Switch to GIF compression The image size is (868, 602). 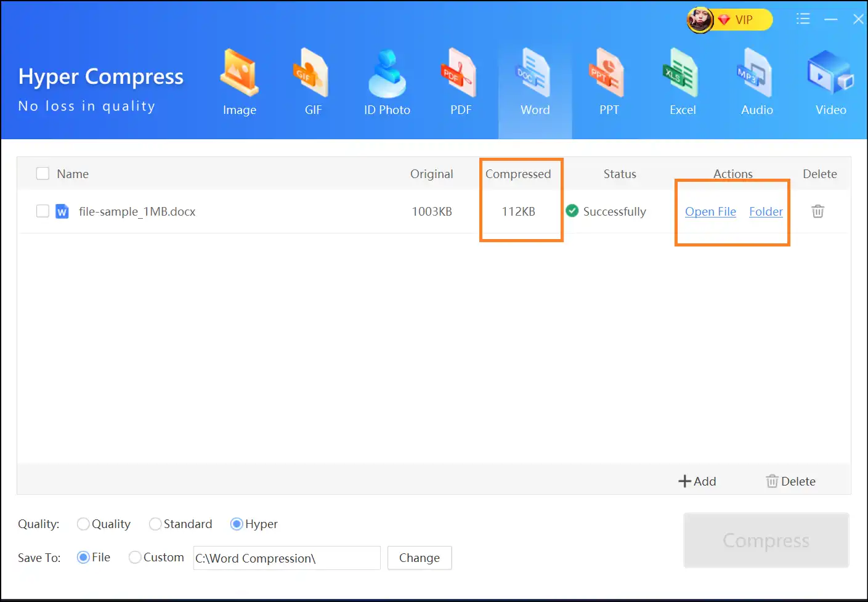[x=313, y=83]
